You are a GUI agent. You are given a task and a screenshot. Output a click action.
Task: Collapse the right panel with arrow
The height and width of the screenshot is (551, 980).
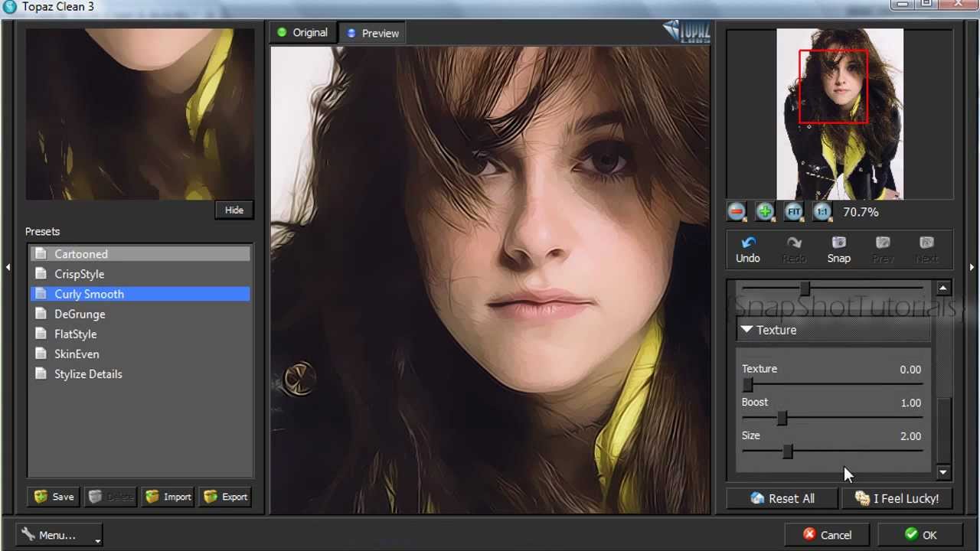coord(972,267)
